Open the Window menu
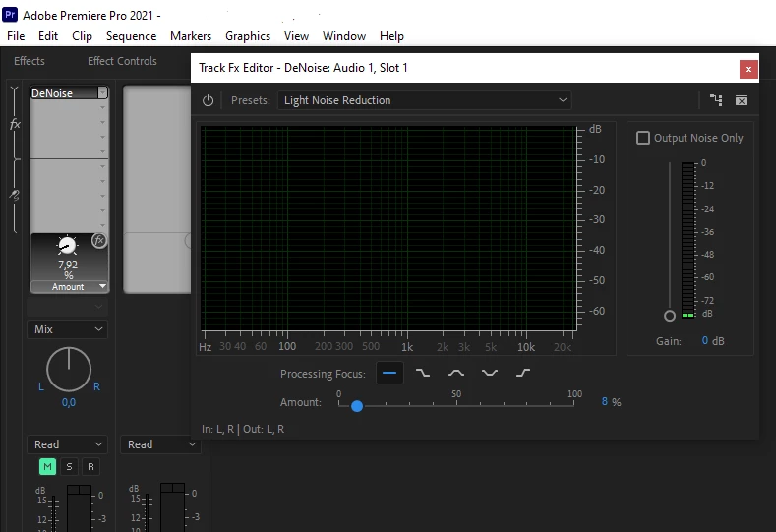The width and height of the screenshot is (776, 532). pyautogui.click(x=344, y=36)
